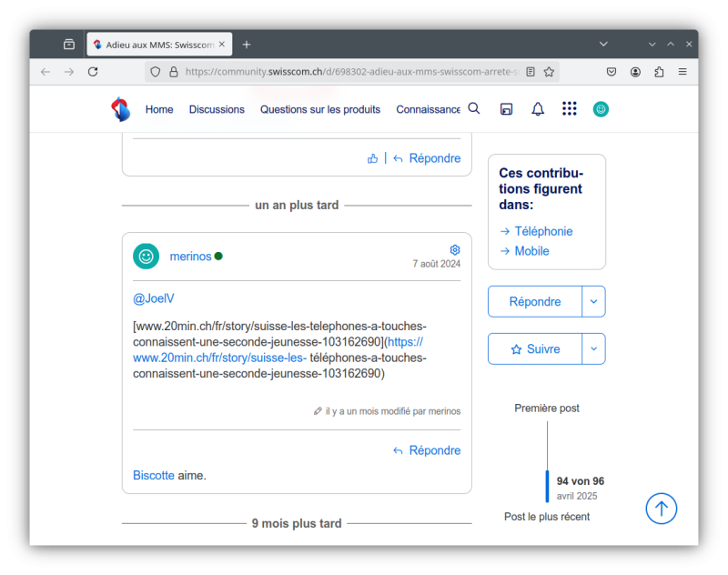This screenshot has height=575, width=728.
Task: Click the @JoelV mention
Action: 154,298
